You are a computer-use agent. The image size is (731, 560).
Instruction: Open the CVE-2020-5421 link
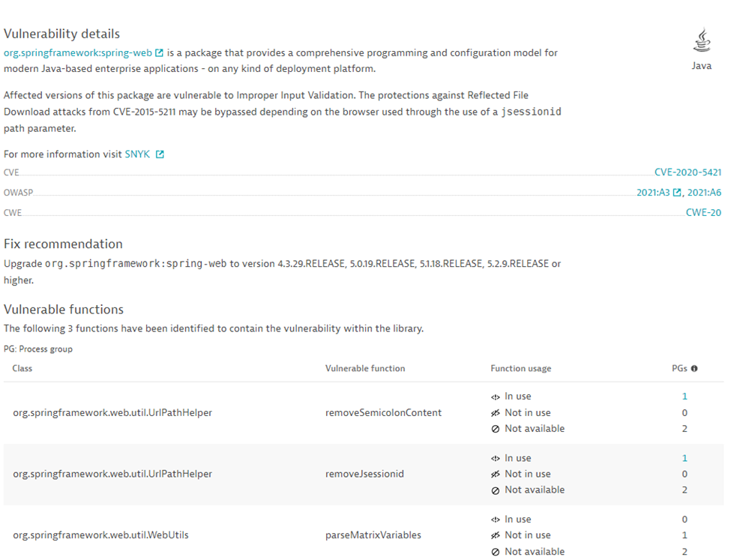[x=688, y=172]
